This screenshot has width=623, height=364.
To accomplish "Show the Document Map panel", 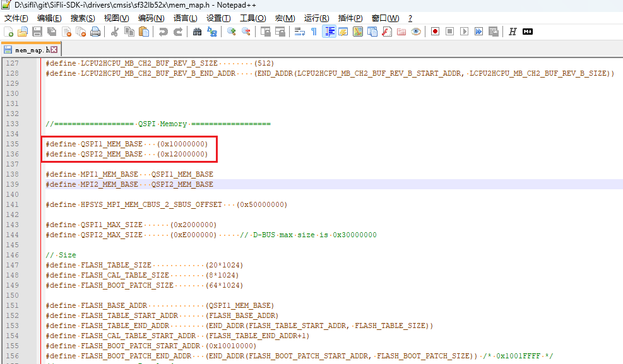I will click(x=358, y=32).
